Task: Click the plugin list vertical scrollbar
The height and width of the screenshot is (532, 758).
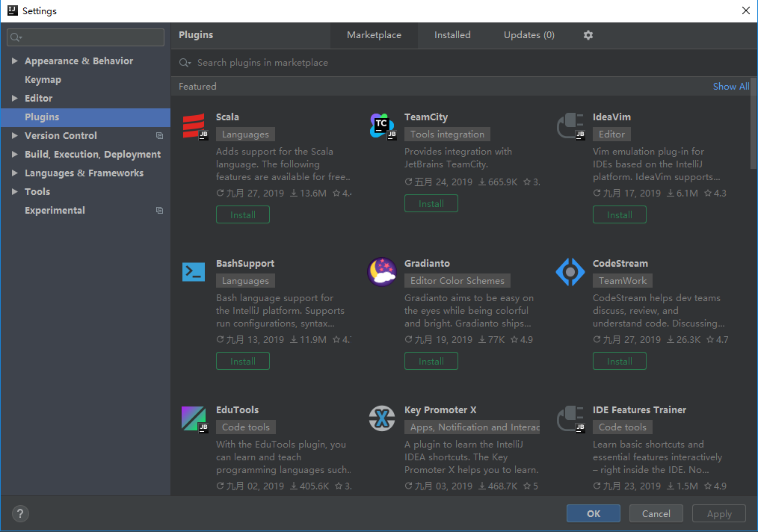Action: [754, 123]
